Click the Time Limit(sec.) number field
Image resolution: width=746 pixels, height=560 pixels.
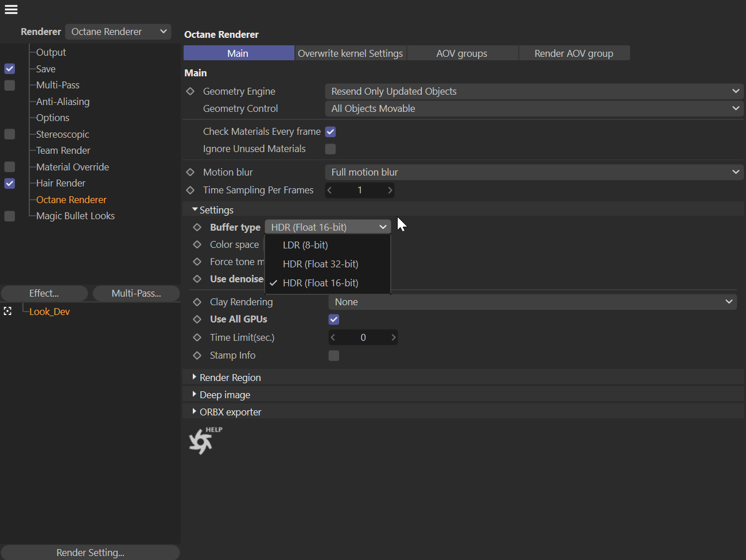pos(363,337)
